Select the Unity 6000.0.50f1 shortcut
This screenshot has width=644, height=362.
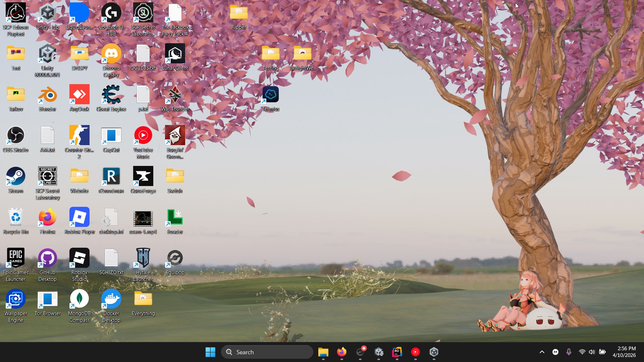point(47,60)
